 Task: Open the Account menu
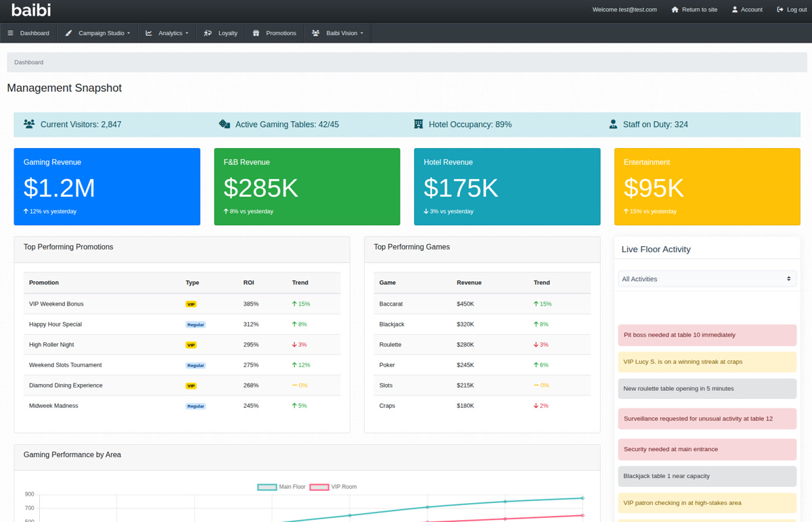click(746, 9)
